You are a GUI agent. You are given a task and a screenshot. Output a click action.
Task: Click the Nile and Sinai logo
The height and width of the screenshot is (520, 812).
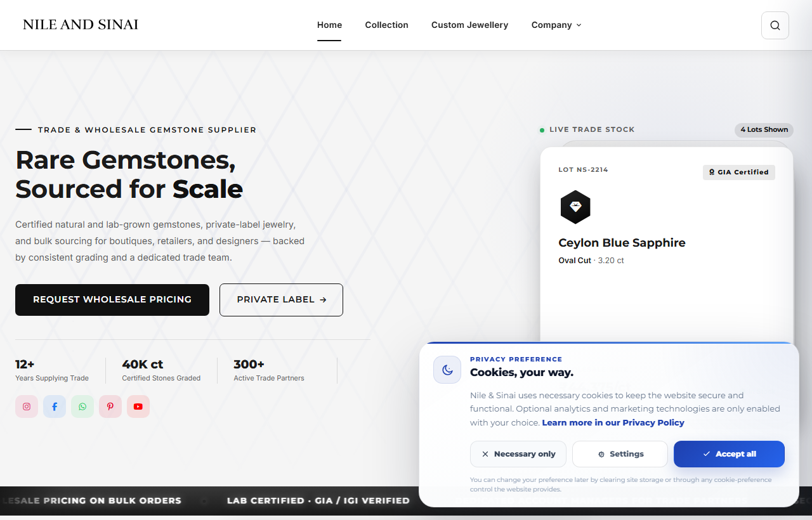(81, 25)
